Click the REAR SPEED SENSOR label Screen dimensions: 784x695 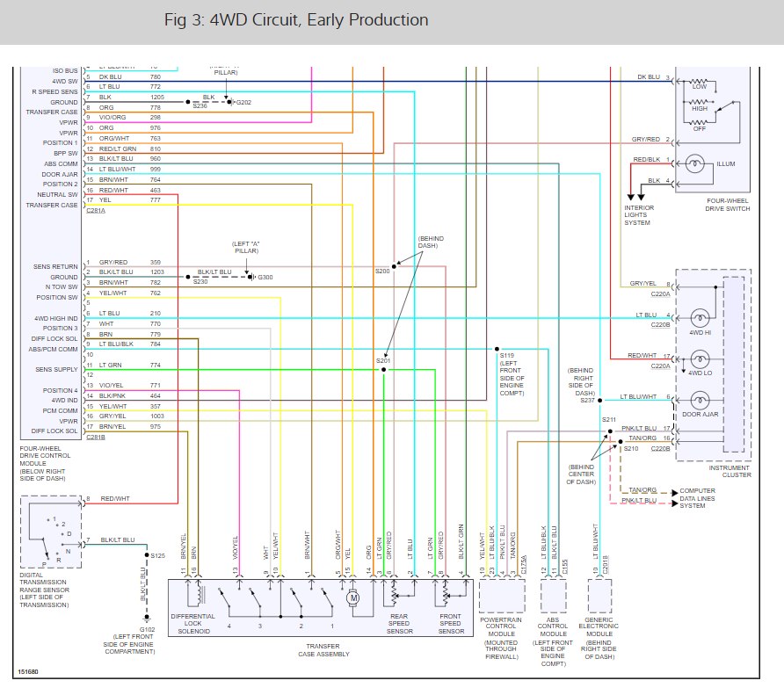(400, 624)
